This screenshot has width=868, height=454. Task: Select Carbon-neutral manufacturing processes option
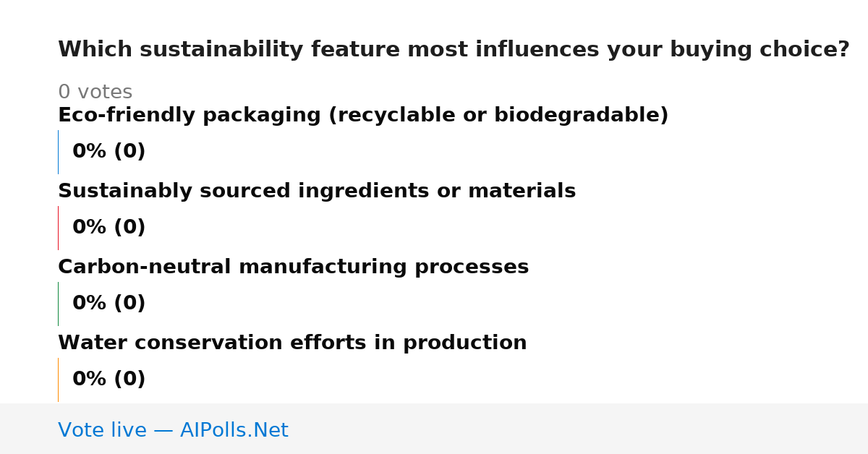[x=293, y=267]
